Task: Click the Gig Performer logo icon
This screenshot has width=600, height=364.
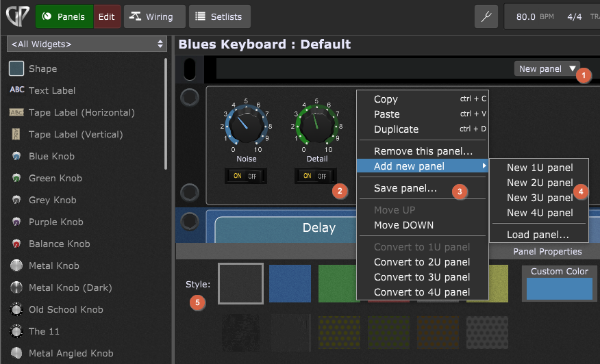Action: [16, 16]
